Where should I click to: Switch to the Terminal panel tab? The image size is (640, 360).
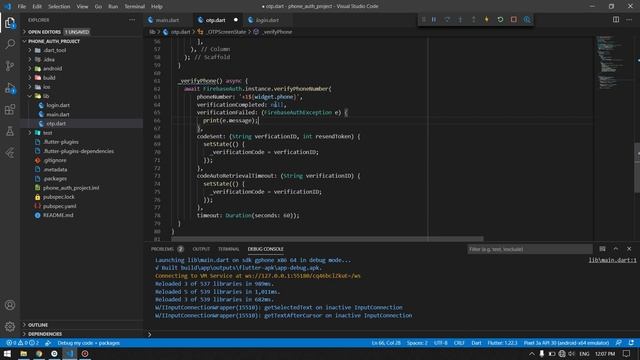[229, 249]
